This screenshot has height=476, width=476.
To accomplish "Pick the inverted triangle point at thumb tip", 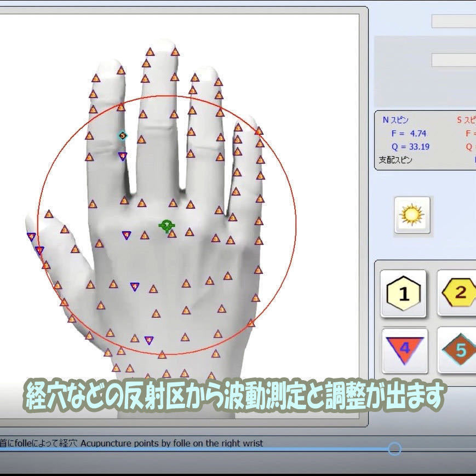I will [31, 237].
